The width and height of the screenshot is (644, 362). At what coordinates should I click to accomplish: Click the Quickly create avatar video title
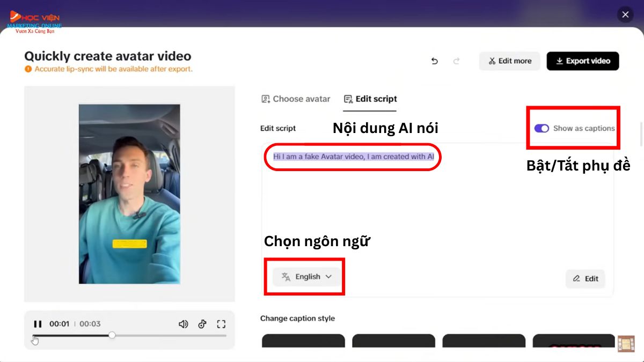[x=108, y=56]
